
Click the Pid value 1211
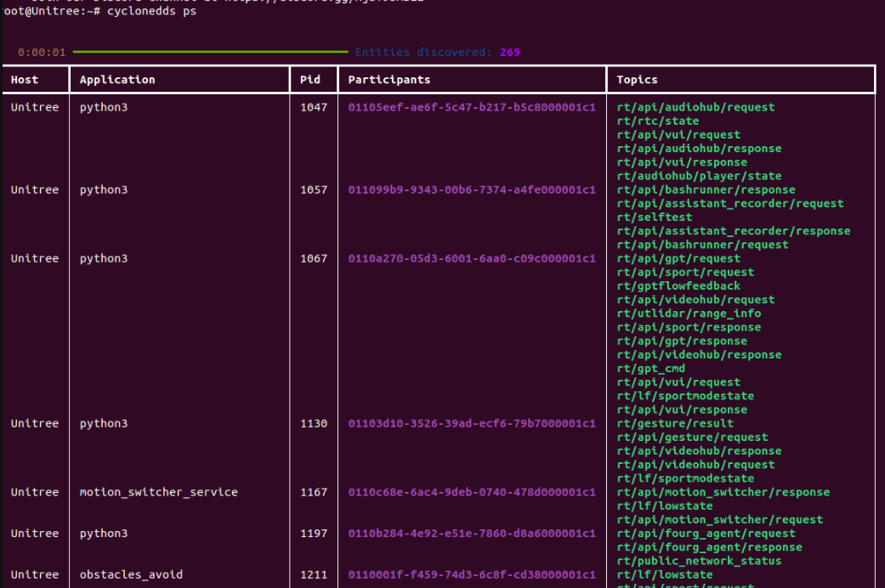(313, 574)
